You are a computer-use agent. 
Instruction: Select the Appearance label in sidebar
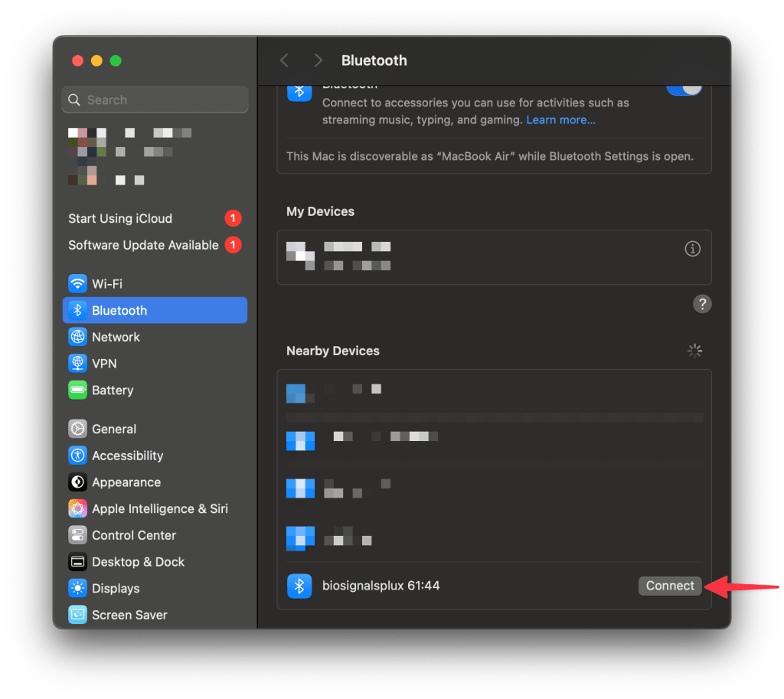[126, 482]
